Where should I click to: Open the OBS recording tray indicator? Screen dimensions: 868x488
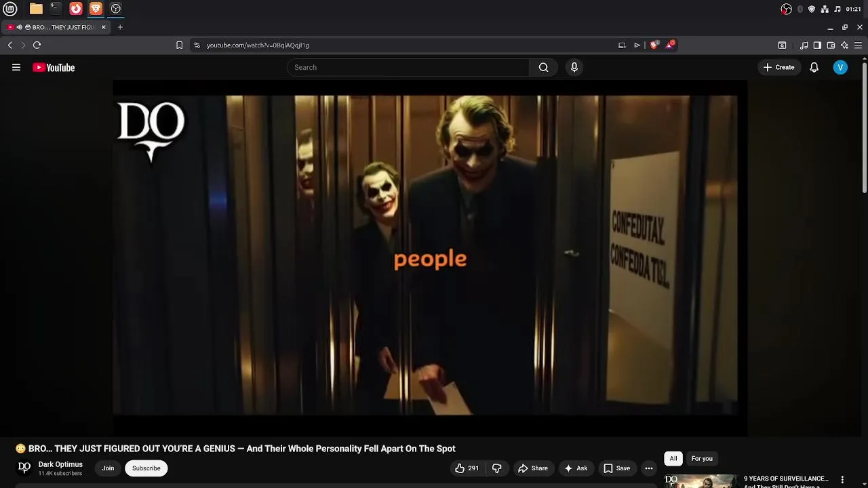click(787, 9)
